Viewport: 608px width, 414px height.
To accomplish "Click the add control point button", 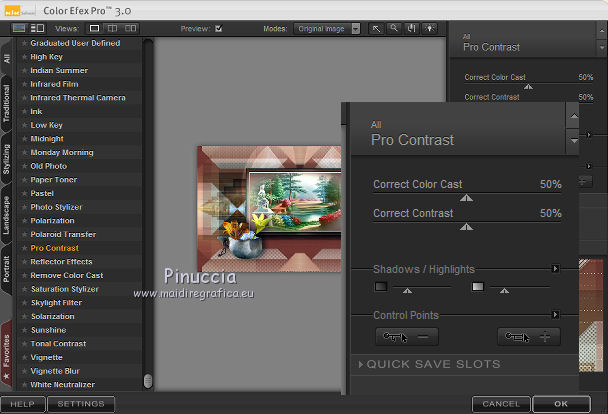I will [x=529, y=337].
